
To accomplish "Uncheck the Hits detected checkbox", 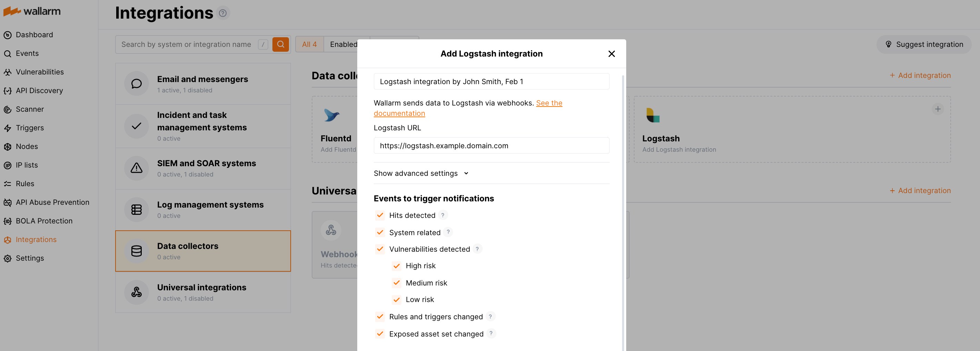I will [x=380, y=215].
